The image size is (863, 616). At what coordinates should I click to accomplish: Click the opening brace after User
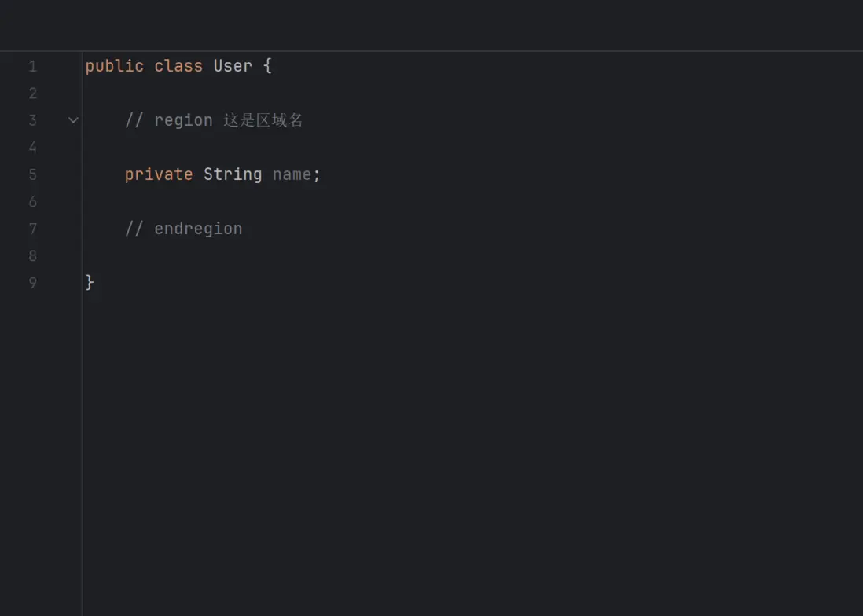[267, 66]
